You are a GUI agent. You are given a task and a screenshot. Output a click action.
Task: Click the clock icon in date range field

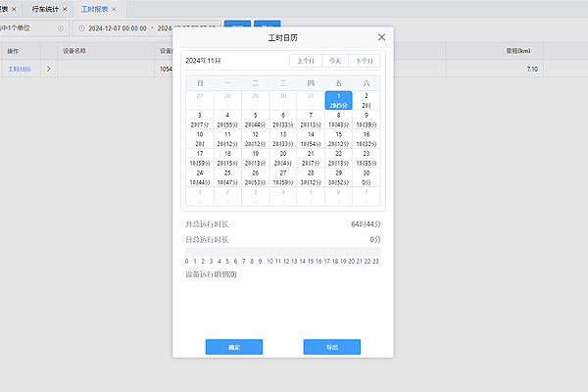[80, 27]
